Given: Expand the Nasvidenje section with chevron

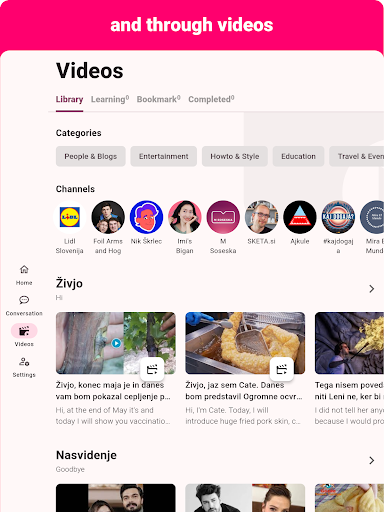Looking at the screenshot, I should (x=372, y=461).
